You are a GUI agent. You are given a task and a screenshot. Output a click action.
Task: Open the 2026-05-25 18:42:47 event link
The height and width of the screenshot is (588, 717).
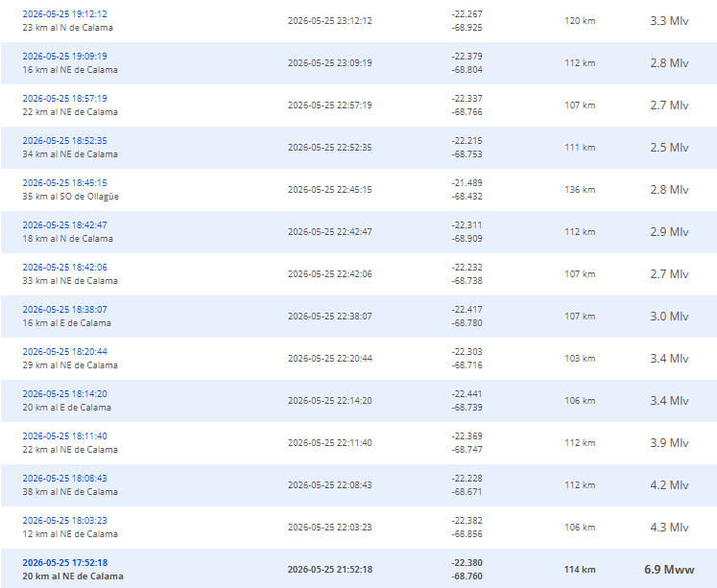click(64, 225)
